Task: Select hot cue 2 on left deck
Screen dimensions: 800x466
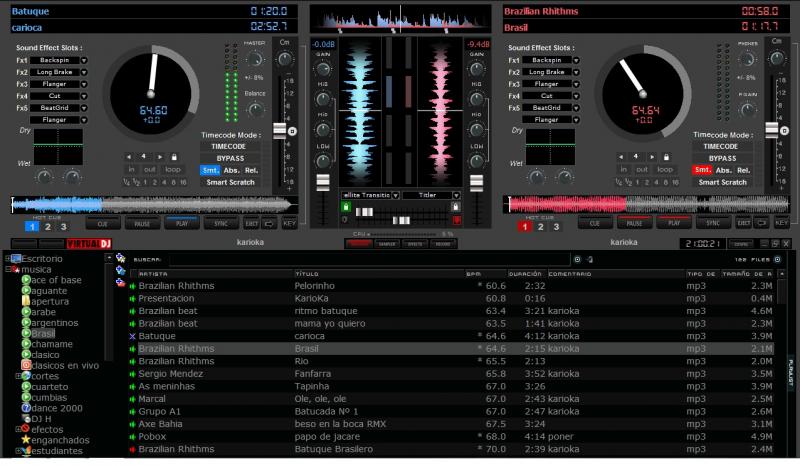Action: click(48, 227)
